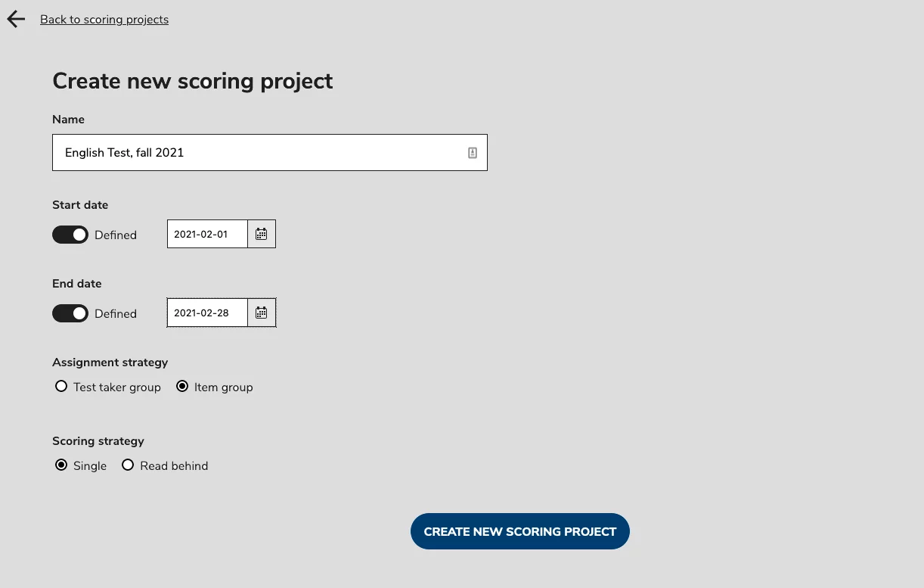Disable the Start date Defined toggle

(x=70, y=235)
